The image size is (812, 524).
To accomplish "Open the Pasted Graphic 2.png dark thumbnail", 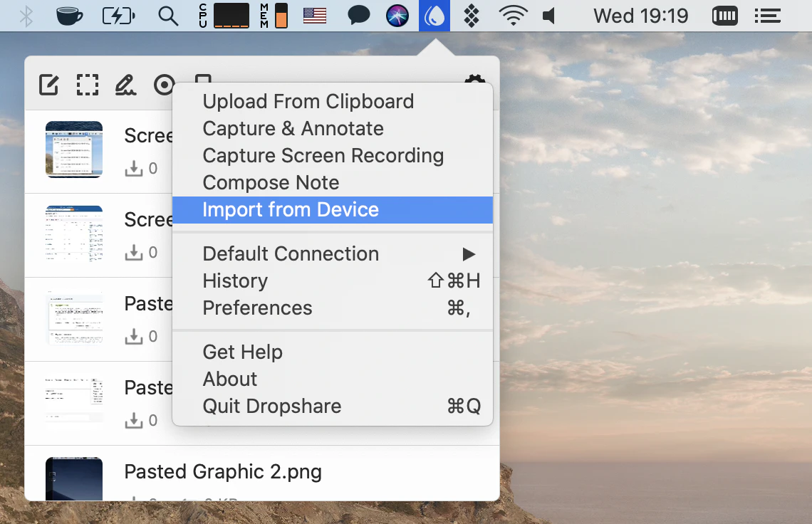I will point(74,479).
